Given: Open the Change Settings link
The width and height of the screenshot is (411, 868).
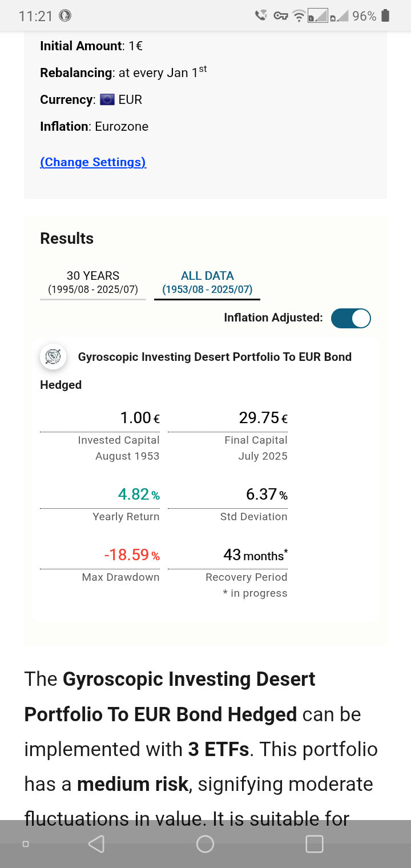Looking at the screenshot, I should tap(93, 162).
